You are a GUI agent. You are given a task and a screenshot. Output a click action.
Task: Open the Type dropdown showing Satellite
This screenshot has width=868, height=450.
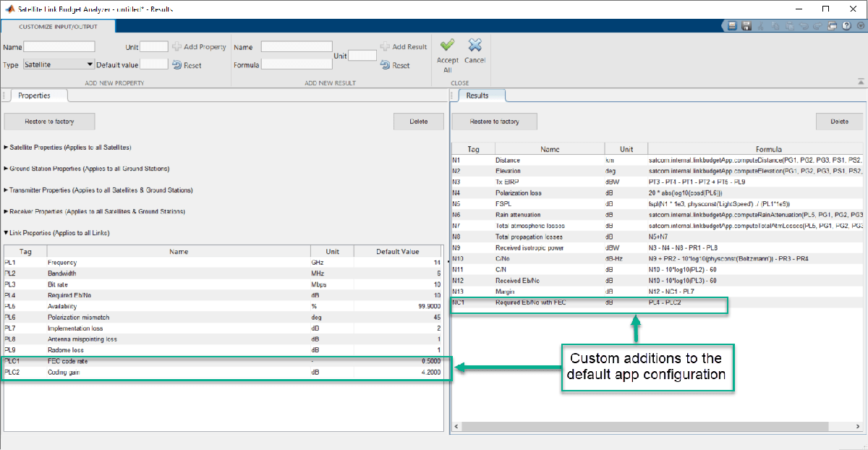[59, 64]
